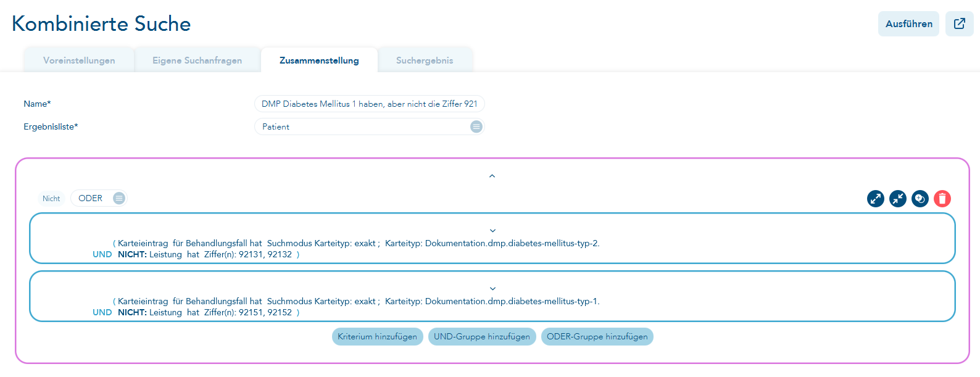This screenshot has height=377, width=980.
Task: Expand the diabetes-mellitus-typ-2 criterion chevron
Action: tap(492, 231)
